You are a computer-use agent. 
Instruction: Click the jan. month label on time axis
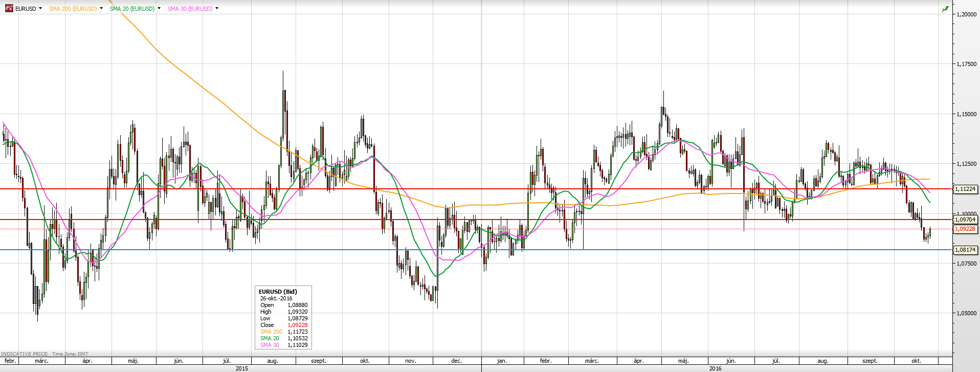coord(502,361)
